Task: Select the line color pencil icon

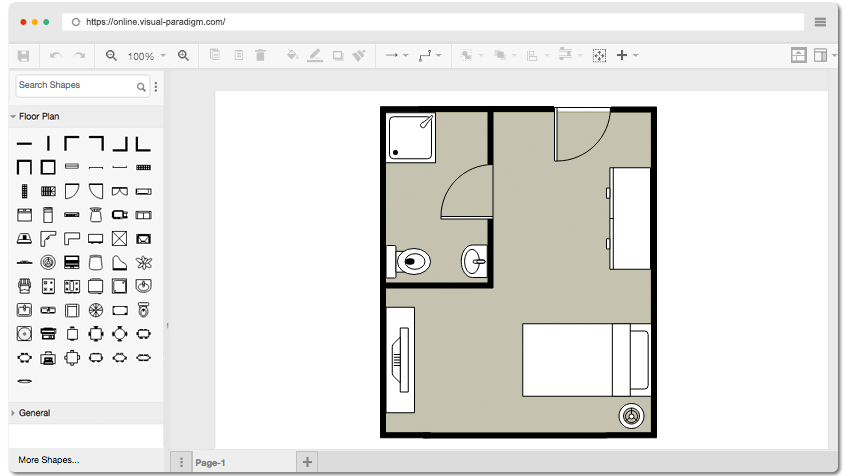Action: 315,55
